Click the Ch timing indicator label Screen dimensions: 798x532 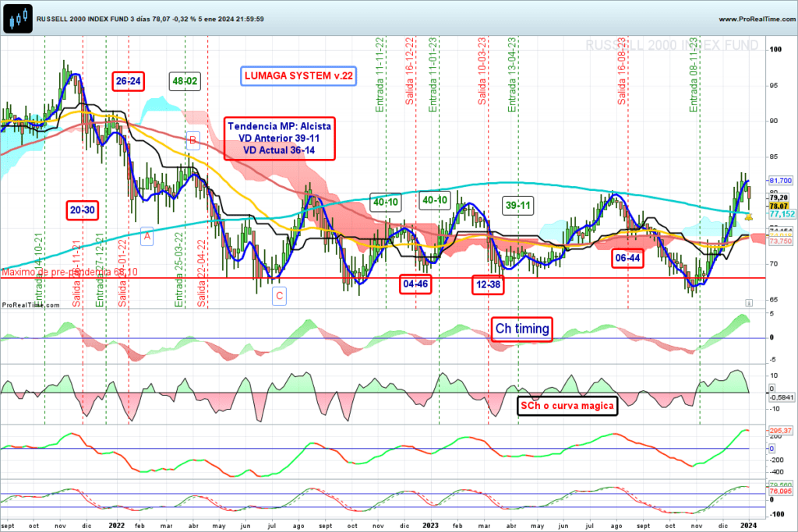pyautogui.click(x=522, y=329)
